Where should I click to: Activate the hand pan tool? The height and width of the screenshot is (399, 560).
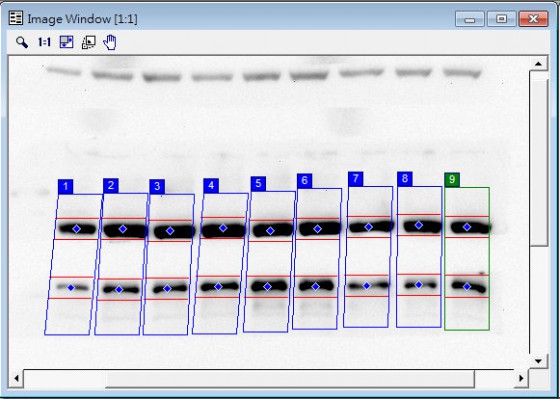coord(110,43)
